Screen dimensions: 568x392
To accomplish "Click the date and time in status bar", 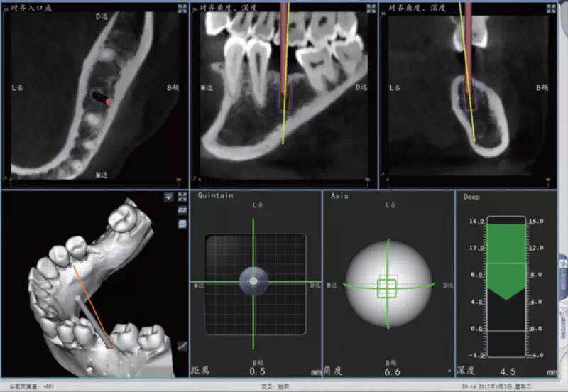I will pos(512,388).
